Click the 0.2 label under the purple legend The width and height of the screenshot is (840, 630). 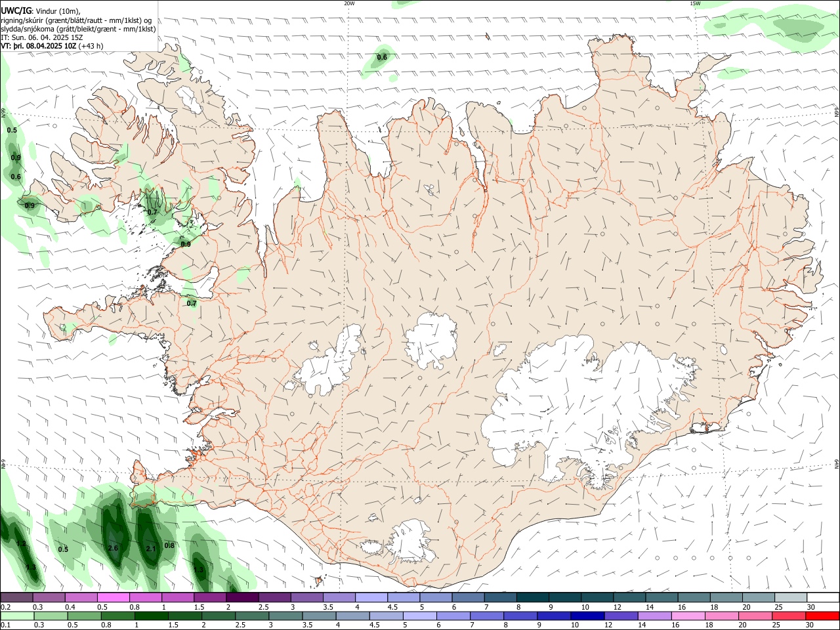tap(5, 607)
